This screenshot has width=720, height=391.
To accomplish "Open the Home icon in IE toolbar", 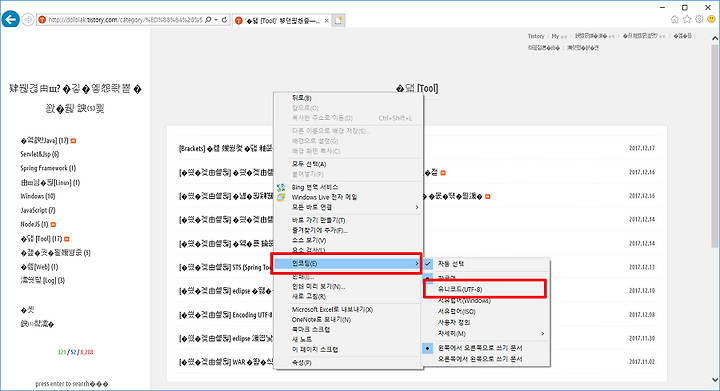I will [x=675, y=19].
